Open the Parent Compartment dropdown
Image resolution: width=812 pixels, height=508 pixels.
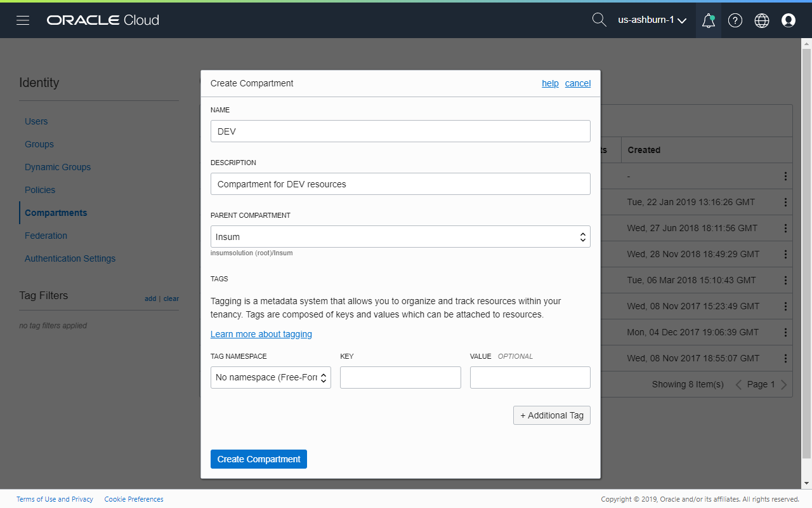coord(400,237)
